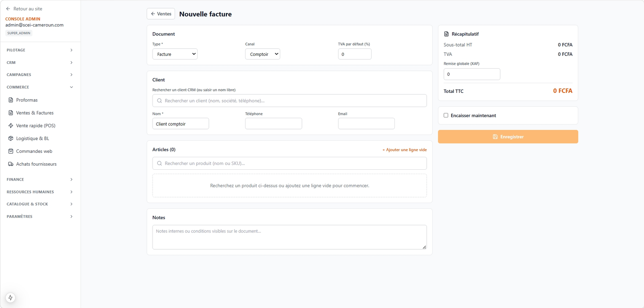Screen dimensions: 644x308
Task: Click the truck icon beside Achats fournisseurs
Action: [x=11, y=164]
